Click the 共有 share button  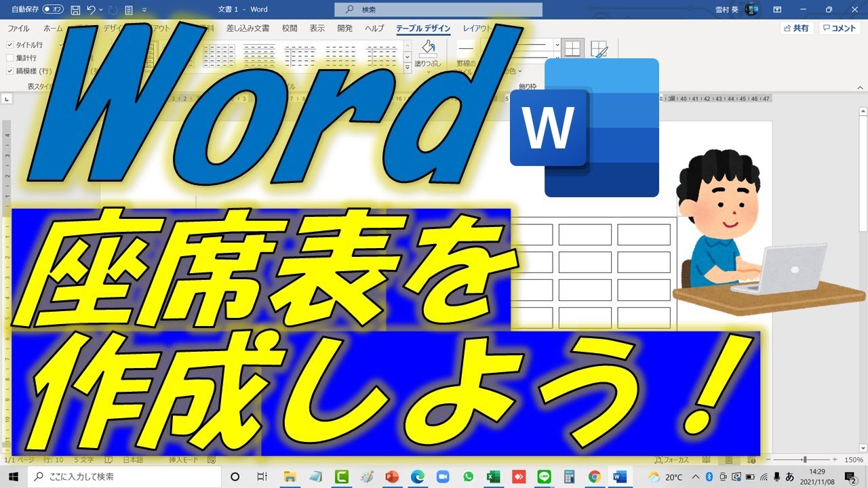click(x=796, y=28)
